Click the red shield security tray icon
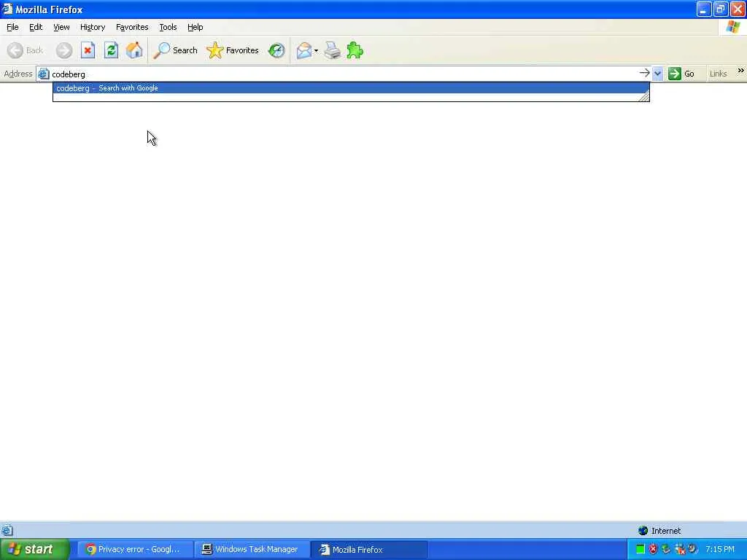The image size is (747, 560). (x=653, y=549)
